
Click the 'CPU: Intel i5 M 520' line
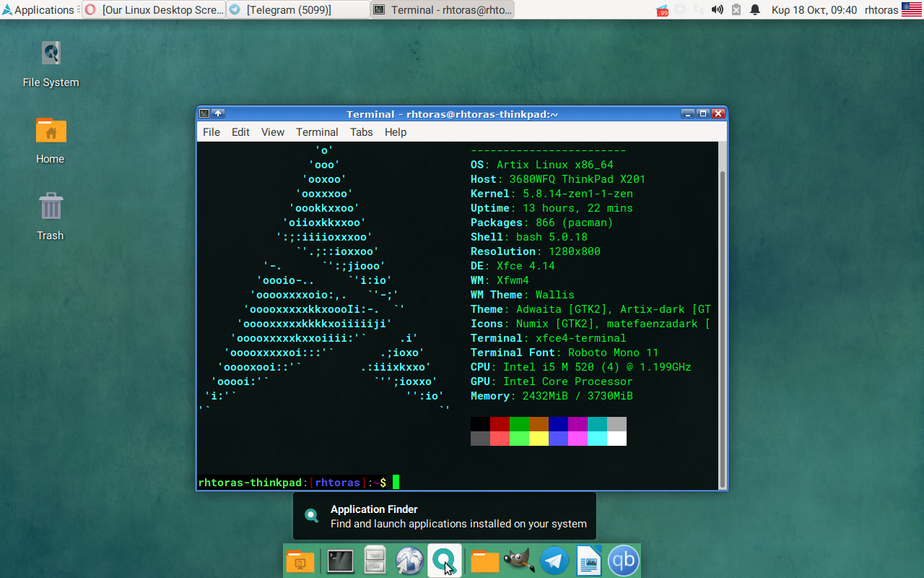(x=581, y=367)
